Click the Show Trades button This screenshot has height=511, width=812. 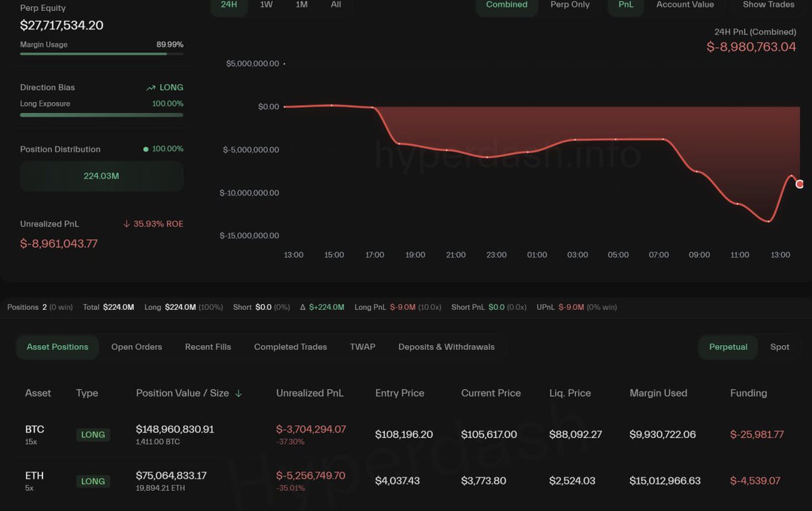769,5
